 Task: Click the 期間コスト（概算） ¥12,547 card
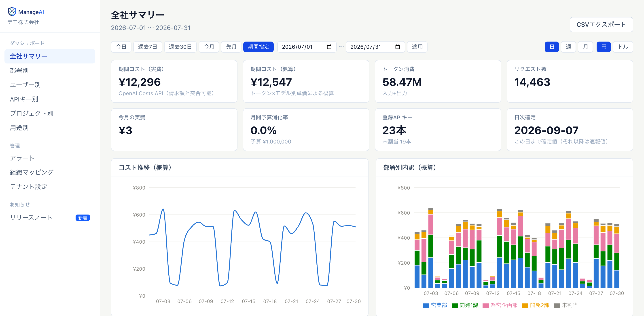[306, 81]
